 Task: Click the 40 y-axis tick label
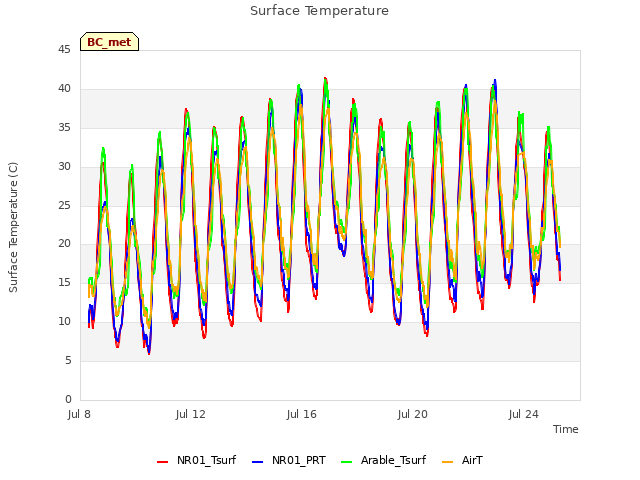(64, 89)
